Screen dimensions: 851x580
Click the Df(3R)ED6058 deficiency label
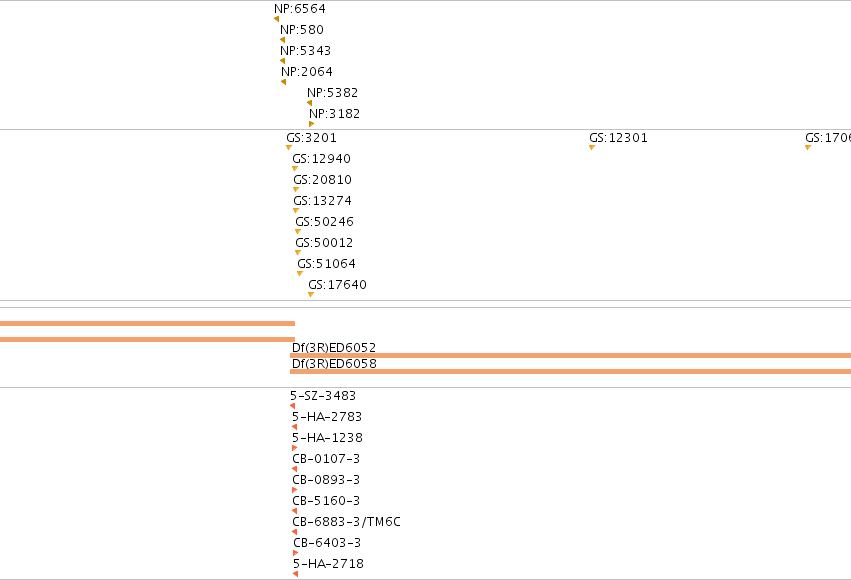point(334,364)
